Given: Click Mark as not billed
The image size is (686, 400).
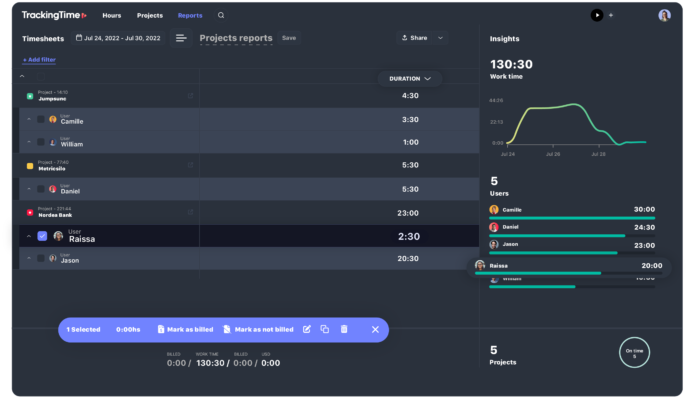Looking at the screenshot, I should [x=259, y=330].
